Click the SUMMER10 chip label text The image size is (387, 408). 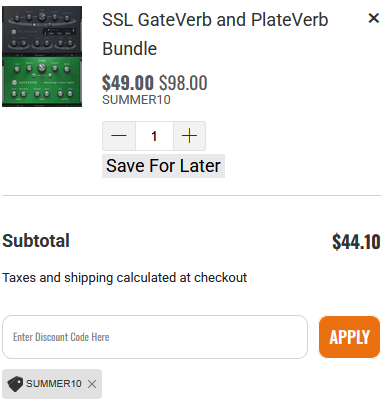coord(54,384)
